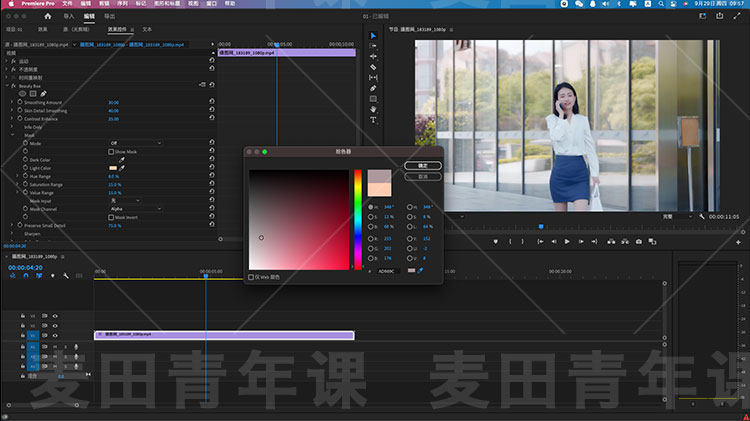Image resolution: width=750 pixels, height=421 pixels.
Task: Create an ellipse mask under Beauty Box
Action: (x=23, y=94)
